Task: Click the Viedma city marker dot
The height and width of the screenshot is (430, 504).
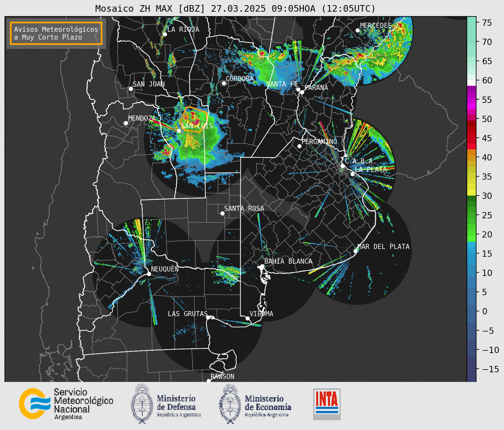Action: [247, 318]
